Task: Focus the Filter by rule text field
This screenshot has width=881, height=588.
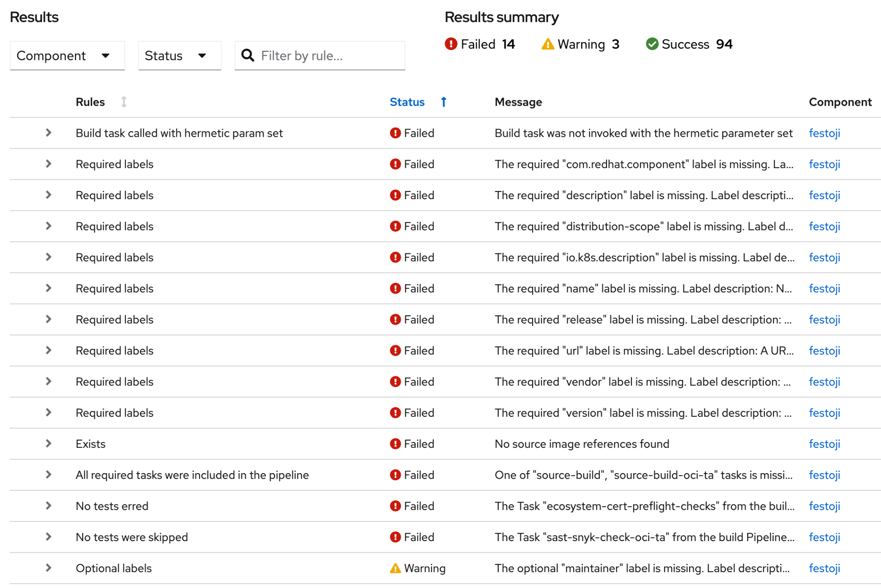Action: tap(329, 55)
